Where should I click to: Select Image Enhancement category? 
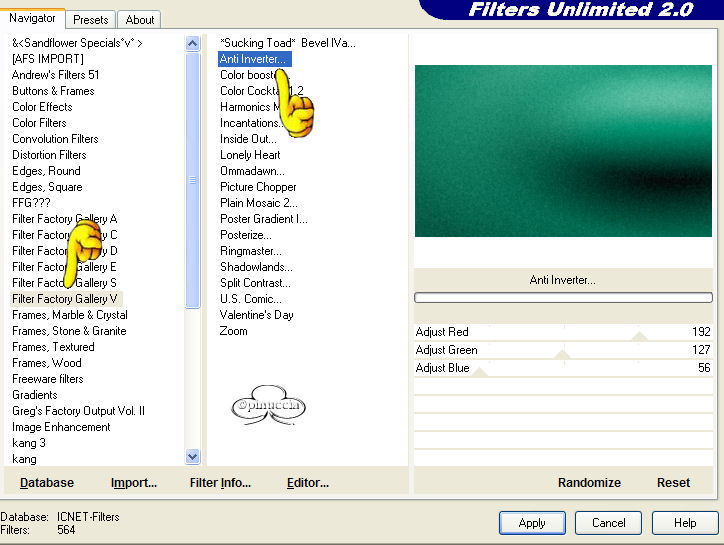tap(61, 427)
